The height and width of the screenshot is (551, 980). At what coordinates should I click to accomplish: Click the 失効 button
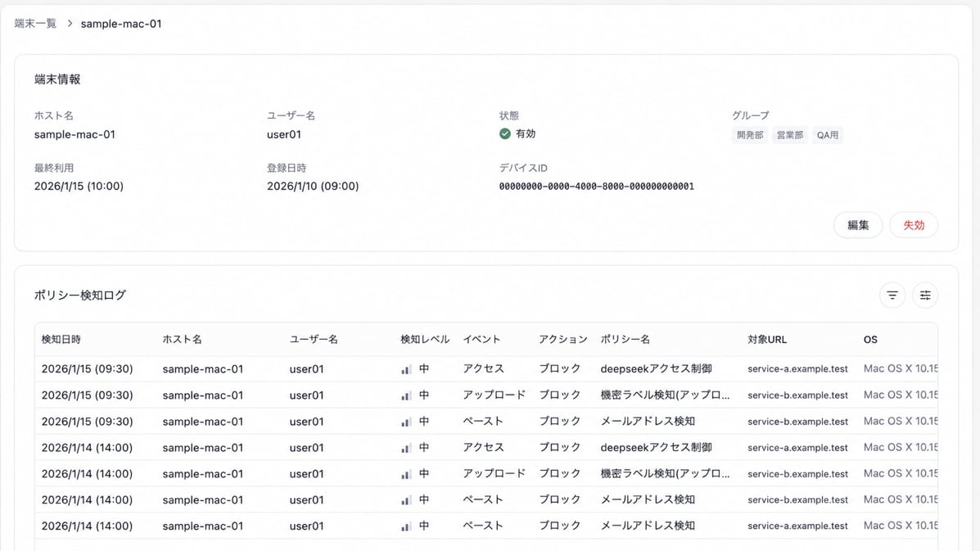[913, 225]
